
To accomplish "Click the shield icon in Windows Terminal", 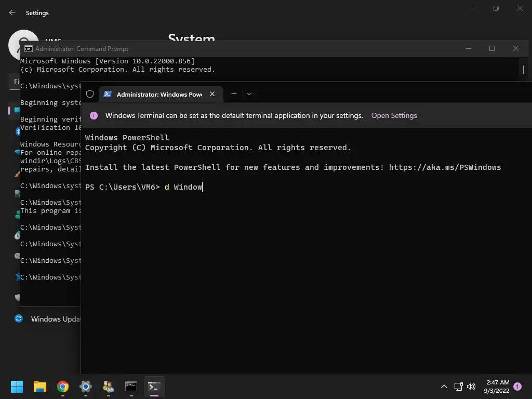I will [x=90, y=94].
